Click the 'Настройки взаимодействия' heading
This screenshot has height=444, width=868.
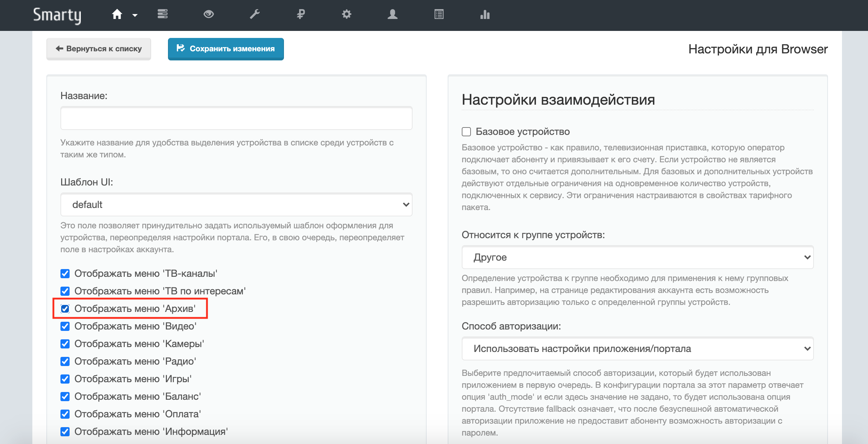558,100
